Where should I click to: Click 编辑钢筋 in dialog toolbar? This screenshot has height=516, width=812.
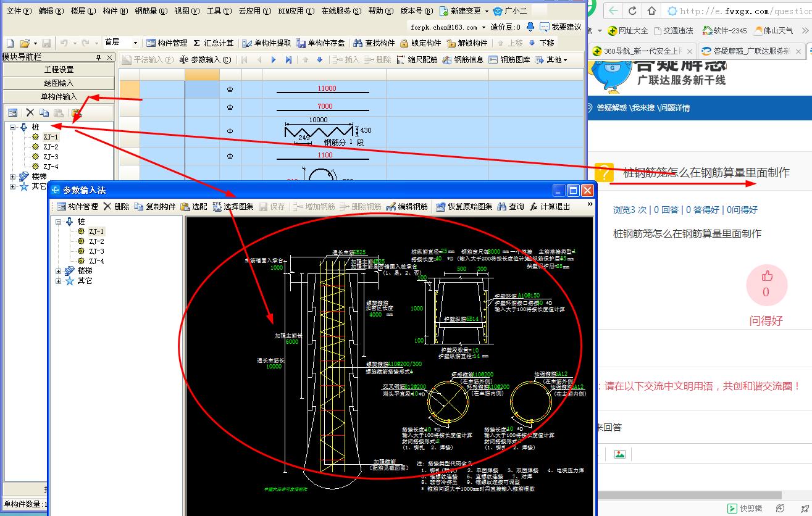pos(407,207)
